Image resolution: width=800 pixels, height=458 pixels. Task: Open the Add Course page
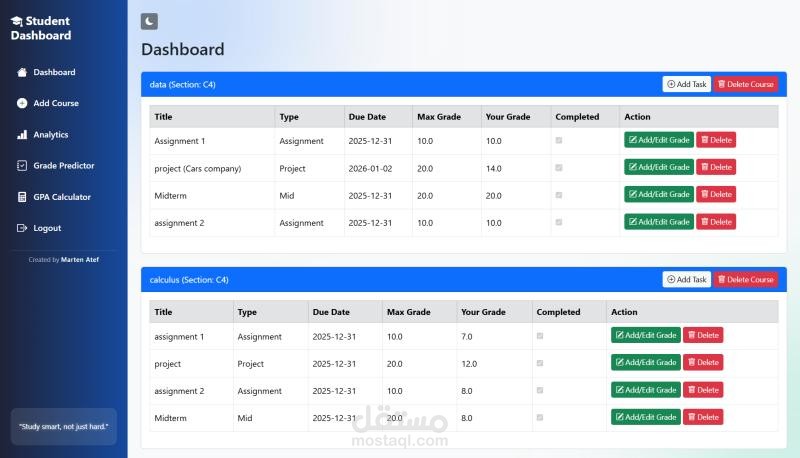pos(56,103)
